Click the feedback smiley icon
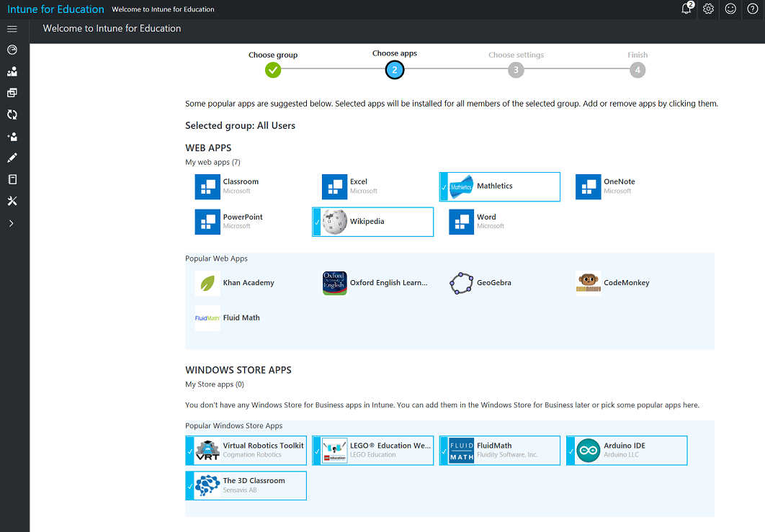This screenshot has height=532, width=765. [730, 9]
